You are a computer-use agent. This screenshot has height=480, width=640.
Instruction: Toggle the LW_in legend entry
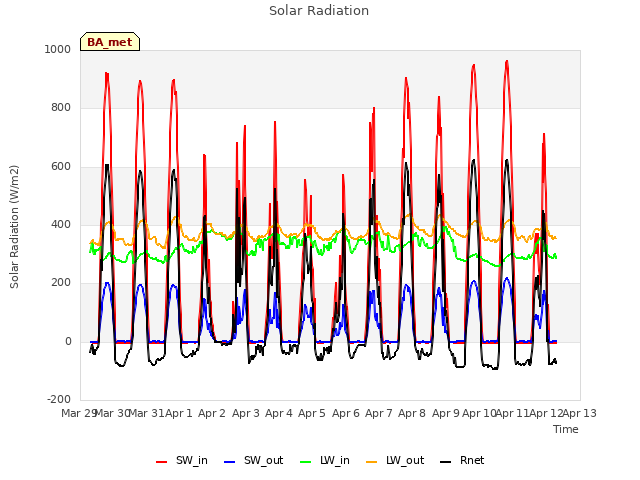(x=325, y=460)
